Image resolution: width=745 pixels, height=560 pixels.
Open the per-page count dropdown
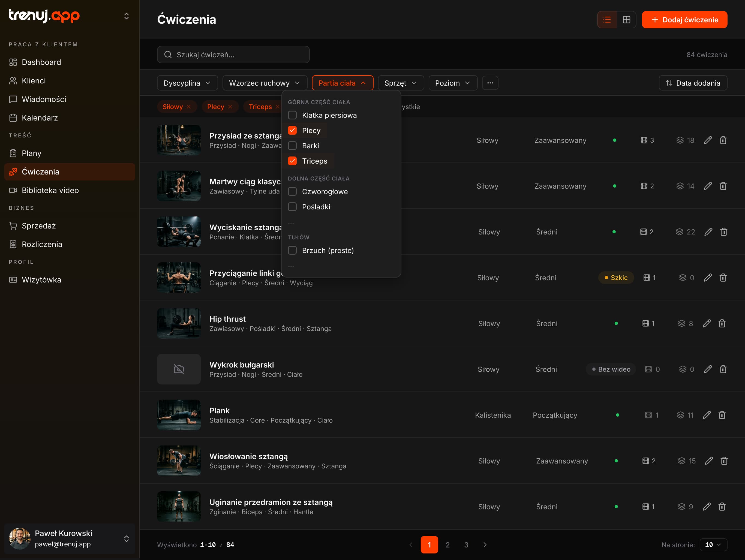tap(713, 544)
